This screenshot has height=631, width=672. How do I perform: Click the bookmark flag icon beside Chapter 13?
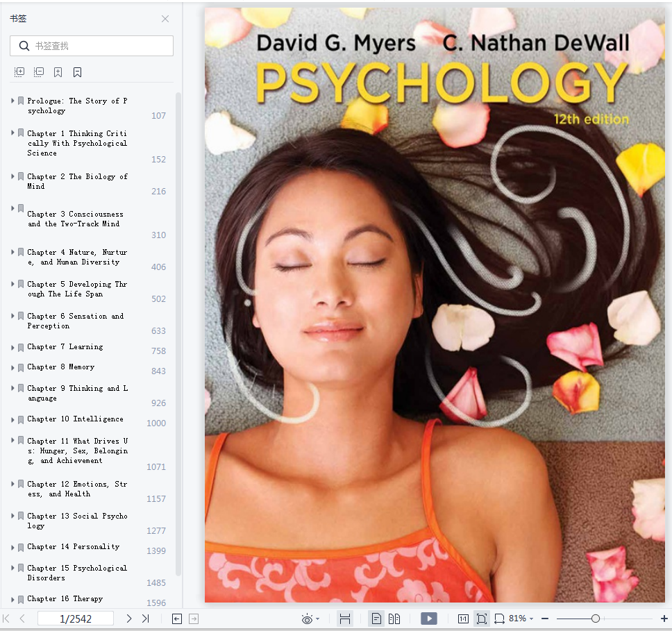21,516
